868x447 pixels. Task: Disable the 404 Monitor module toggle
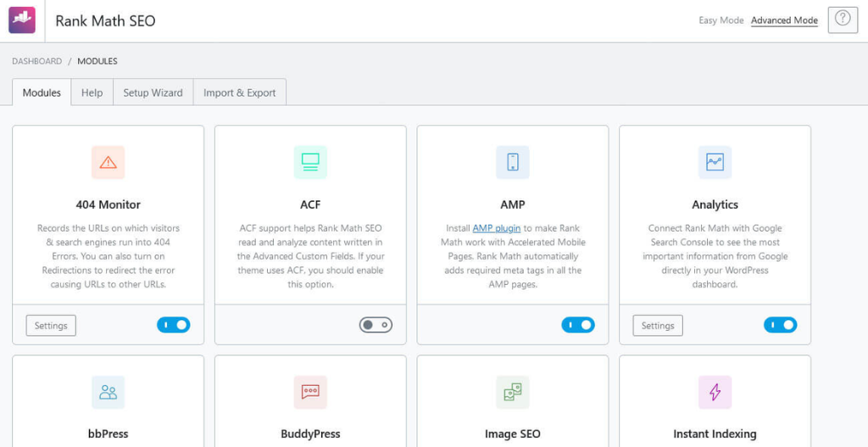tap(174, 325)
